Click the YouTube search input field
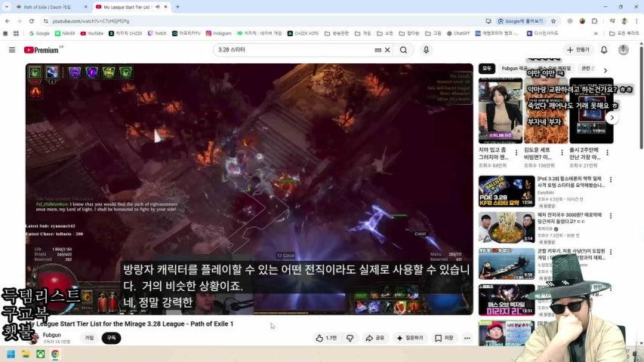 tap(294, 50)
